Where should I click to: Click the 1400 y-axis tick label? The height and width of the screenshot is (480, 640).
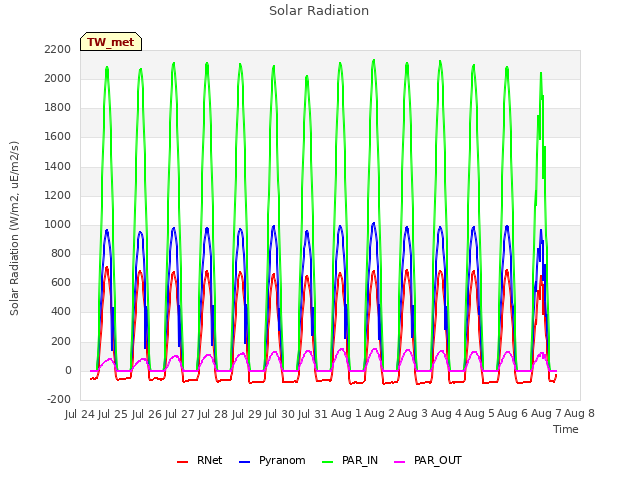(58, 167)
